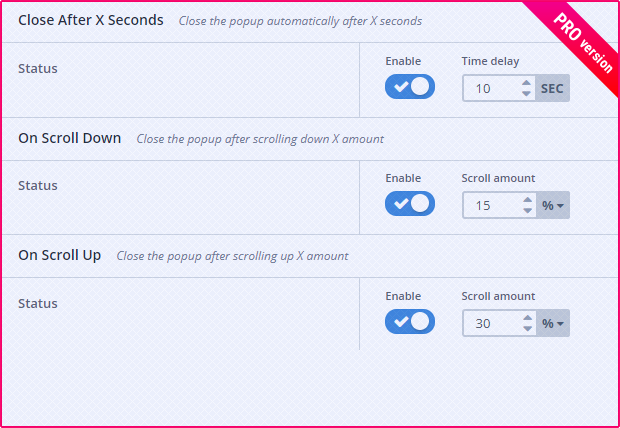Decrease Time delay with down arrow

pos(526,94)
